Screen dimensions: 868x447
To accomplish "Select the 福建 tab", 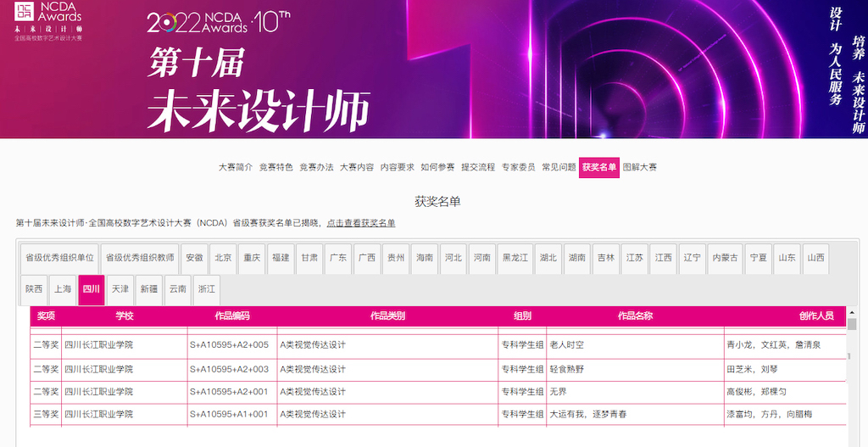I will [281, 258].
